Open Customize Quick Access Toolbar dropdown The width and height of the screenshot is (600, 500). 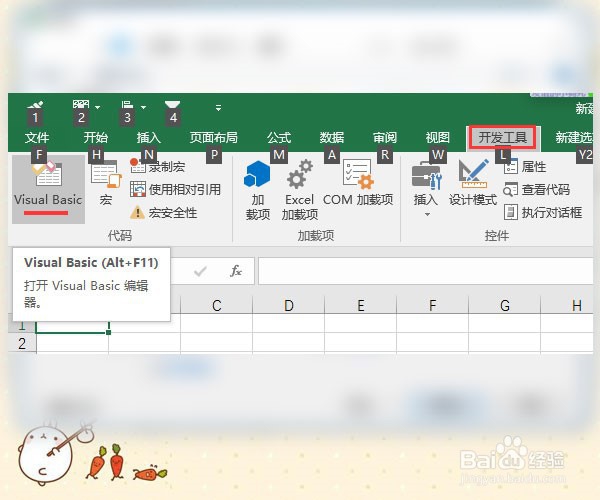pos(218,108)
